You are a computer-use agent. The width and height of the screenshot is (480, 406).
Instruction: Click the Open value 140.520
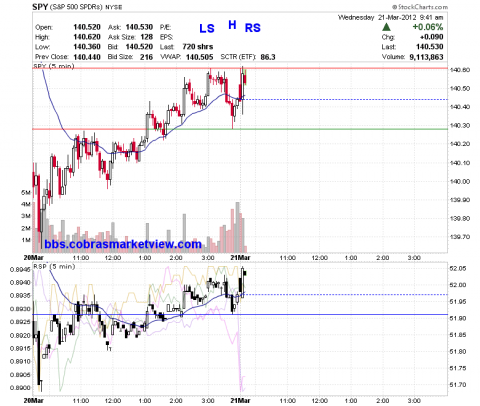click(x=87, y=27)
